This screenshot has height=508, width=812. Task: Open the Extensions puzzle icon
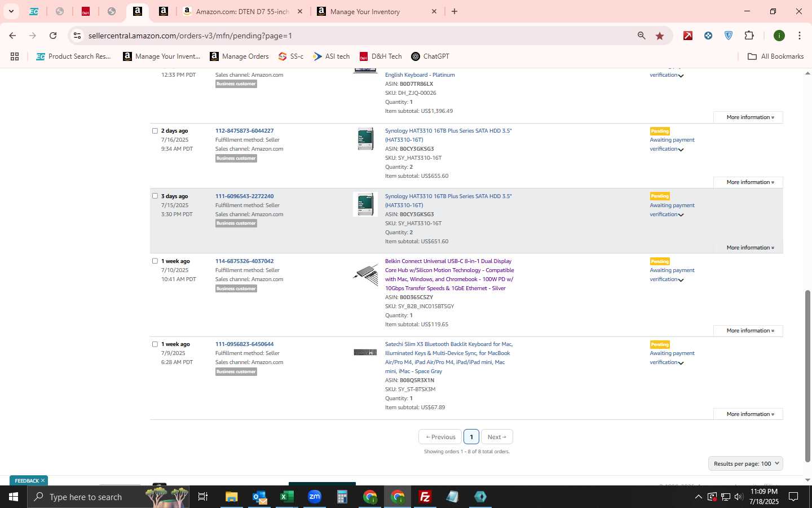click(x=749, y=36)
